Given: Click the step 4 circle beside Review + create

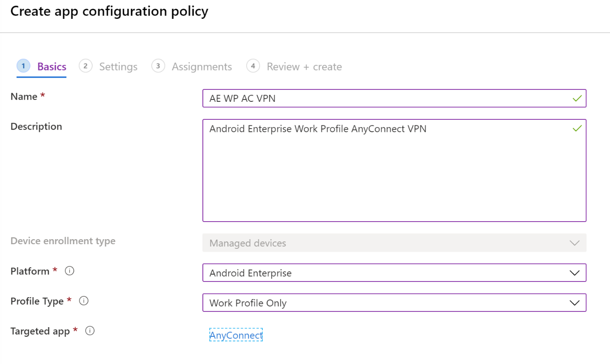Looking at the screenshot, I should tap(253, 66).
